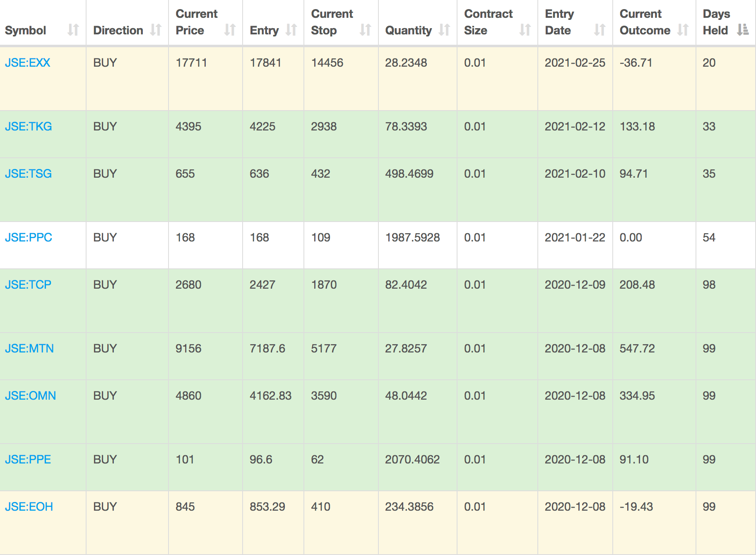The width and height of the screenshot is (756, 555).
Task: Sort by Current Outcome arrows icon
Action: click(683, 30)
